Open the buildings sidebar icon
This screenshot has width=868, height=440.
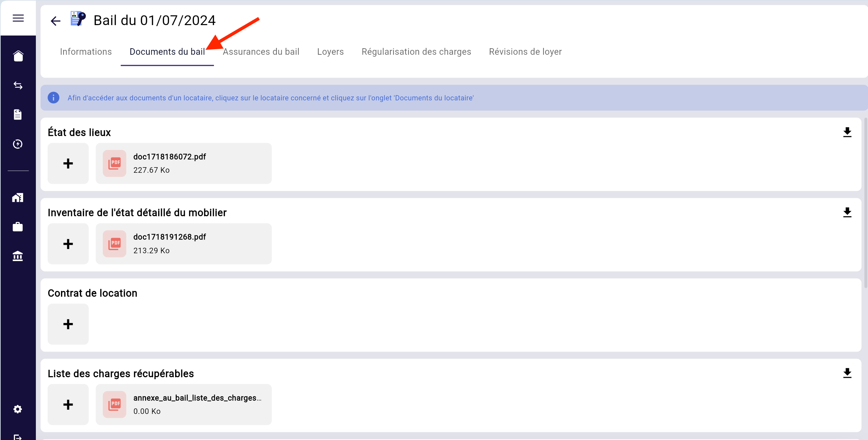18,198
